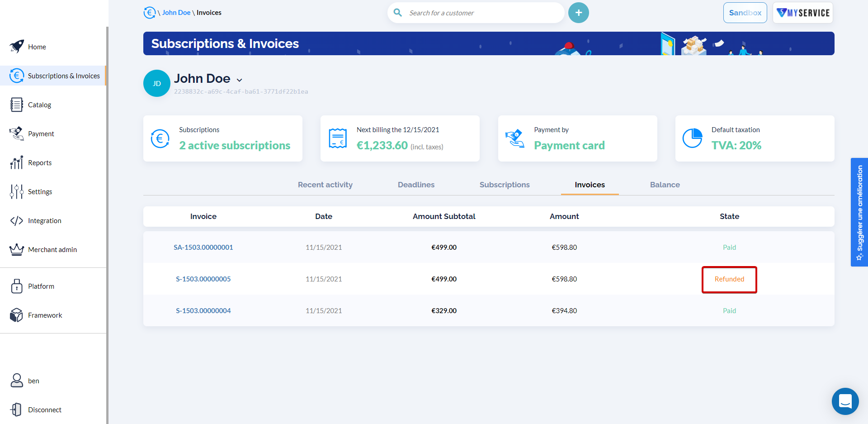This screenshot has width=868, height=424.
Task: Open invoice S-1503.00000004
Action: pos(203,310)
